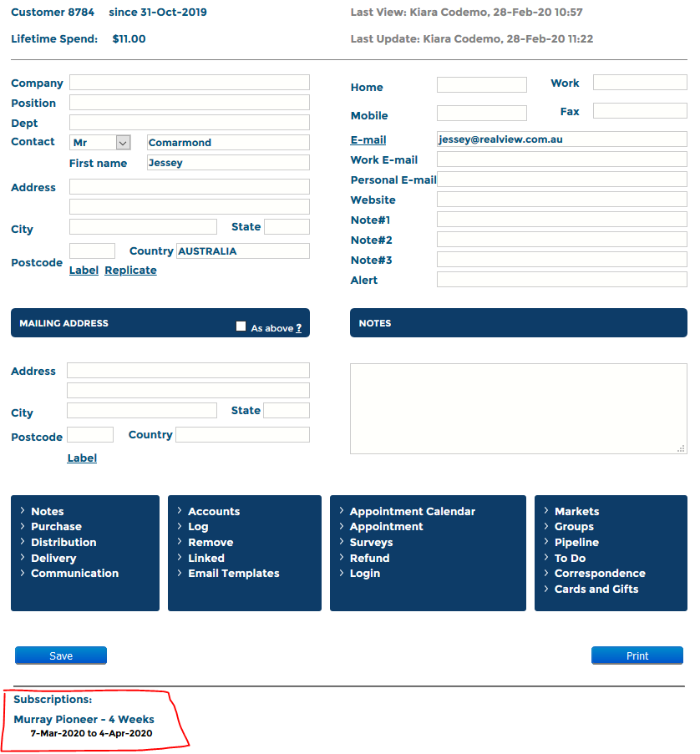Open the Surveys link
The width and height of the screenshot is (700, 754).
click(x=371, y=543)
